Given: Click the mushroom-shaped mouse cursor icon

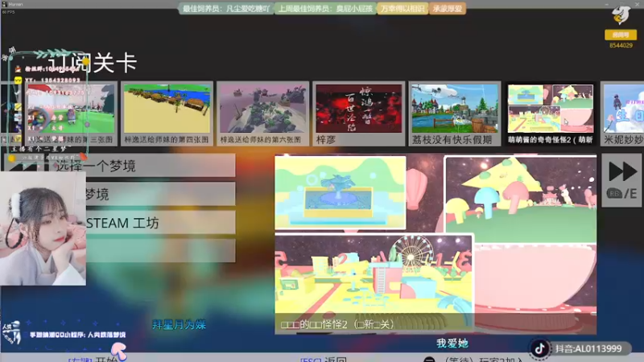Looking at the screenshot, I should (x=118, y=351).
